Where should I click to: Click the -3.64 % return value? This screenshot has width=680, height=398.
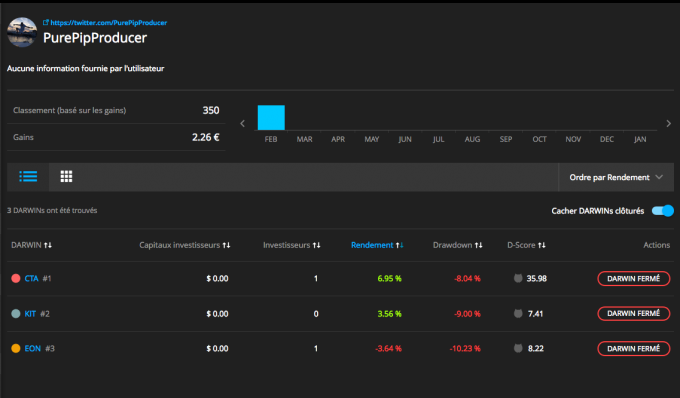388,348
